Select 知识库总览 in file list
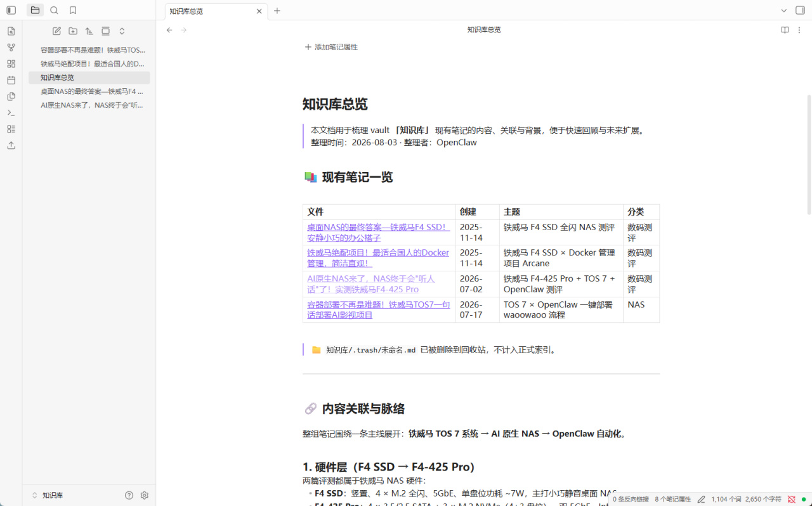 click(89, 77)
